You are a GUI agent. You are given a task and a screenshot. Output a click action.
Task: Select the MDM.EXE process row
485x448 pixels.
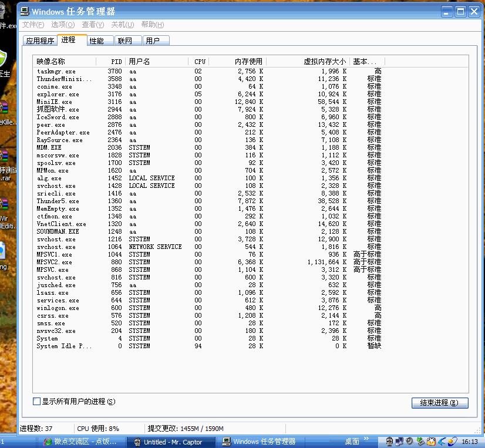click(x=209, y=147)
